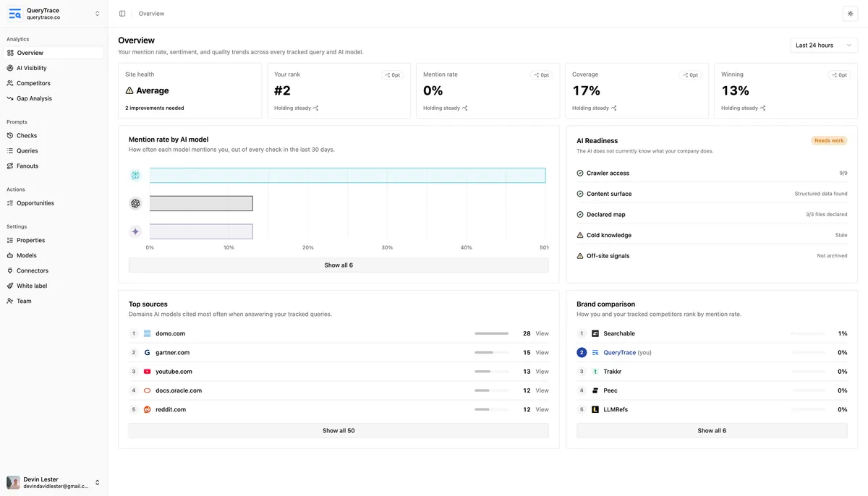Open the Competitors page
Image resolution: width=868 pixels, height=496 pixels.
click(54, 83)
